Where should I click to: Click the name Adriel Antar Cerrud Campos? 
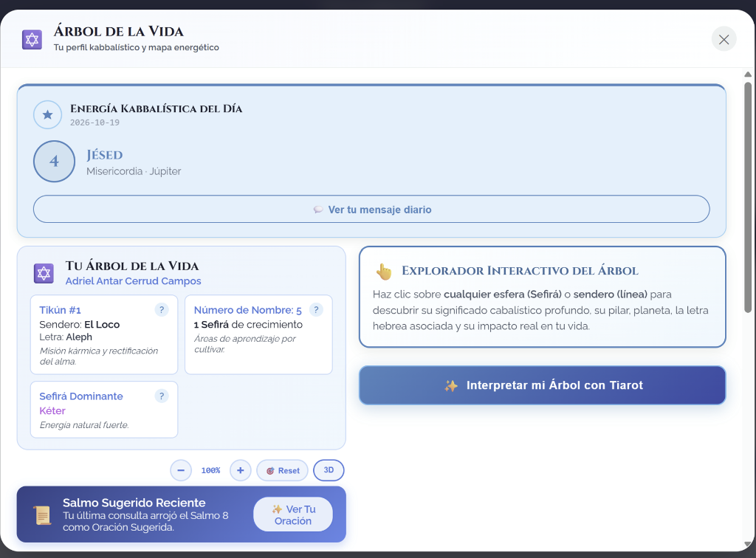click(133, 281)
